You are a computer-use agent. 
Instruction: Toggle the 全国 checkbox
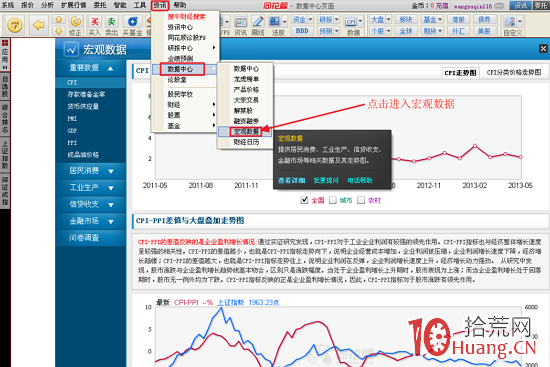(x=304, y=200)
